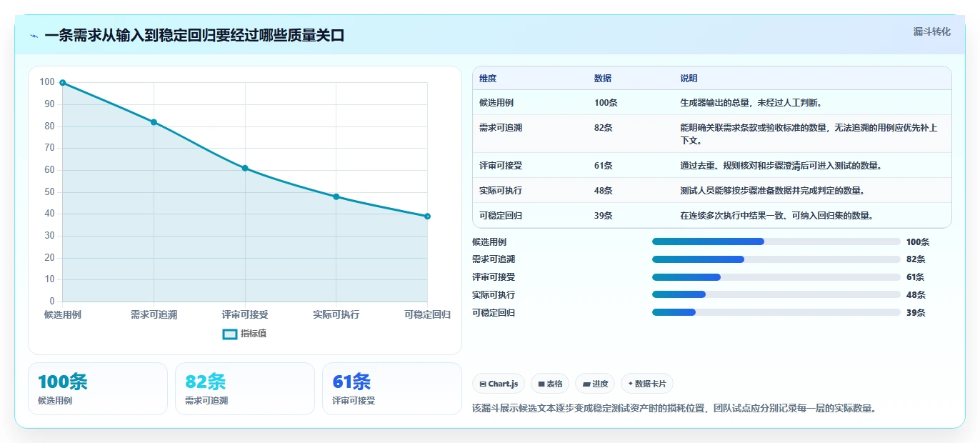Screen dimensions: 980x443
Task: Click the 指标值 legend color box
Action: (229, 334)
